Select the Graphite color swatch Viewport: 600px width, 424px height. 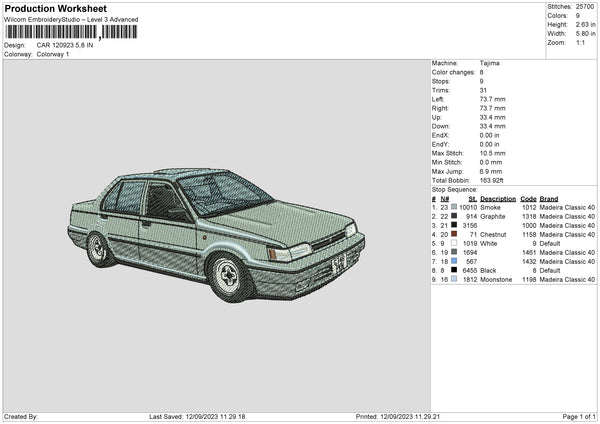coord(455,216)
